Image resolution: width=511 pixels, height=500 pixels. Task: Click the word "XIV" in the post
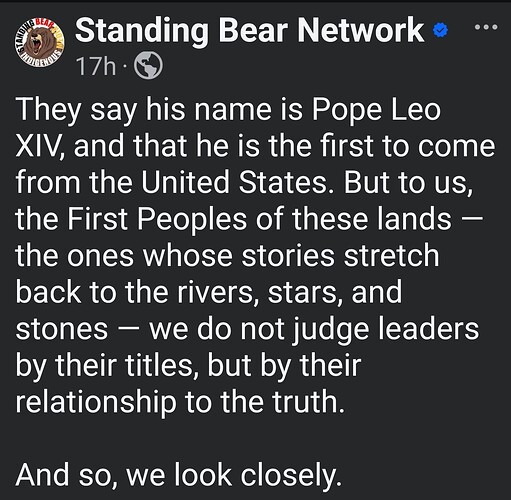click(x=38, y=147)
